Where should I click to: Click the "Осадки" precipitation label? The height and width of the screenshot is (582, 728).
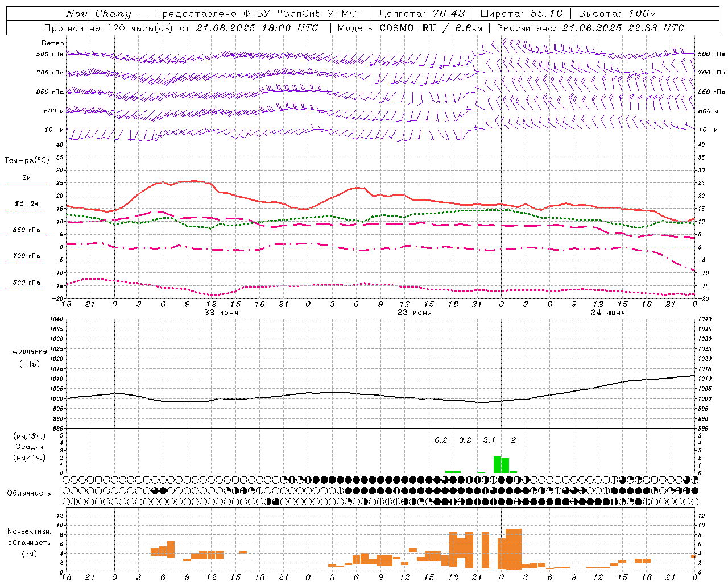pos(30,447)
